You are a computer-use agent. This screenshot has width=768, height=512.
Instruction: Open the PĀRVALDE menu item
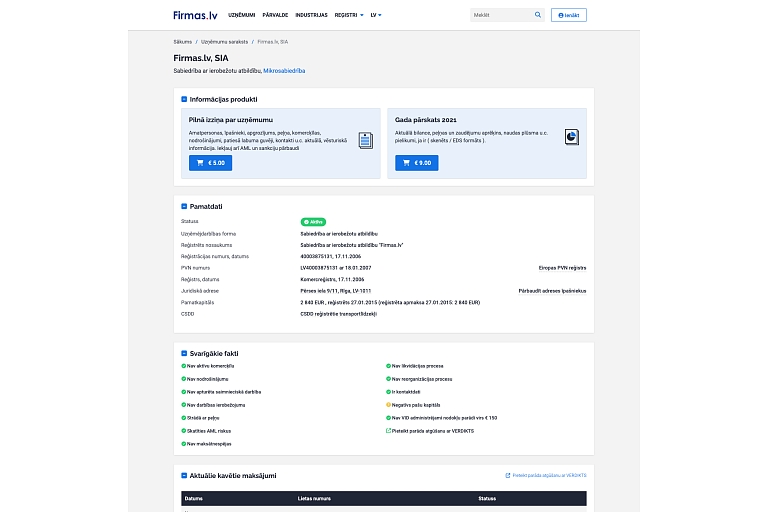click(275, 15)
